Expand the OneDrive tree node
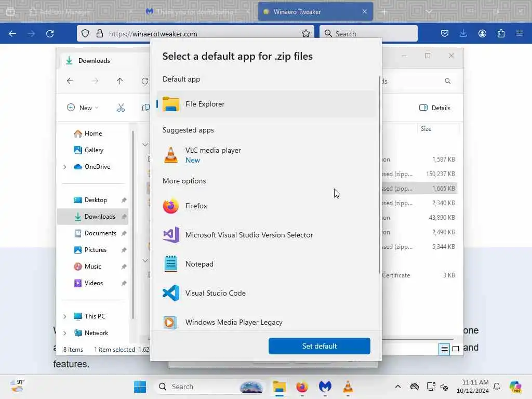Image resolution: width=532 pixels, height=399 pixels. [x=65, y=167]
